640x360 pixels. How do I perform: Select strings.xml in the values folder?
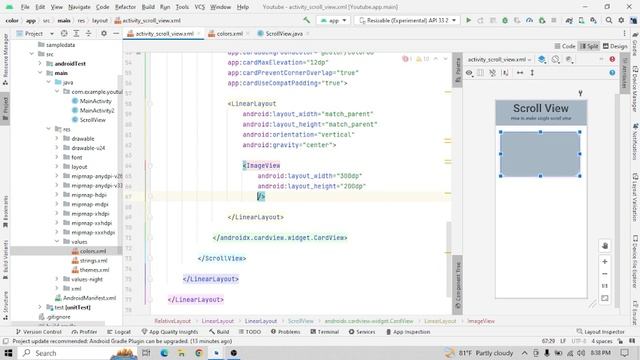click(x=93, y=260)
